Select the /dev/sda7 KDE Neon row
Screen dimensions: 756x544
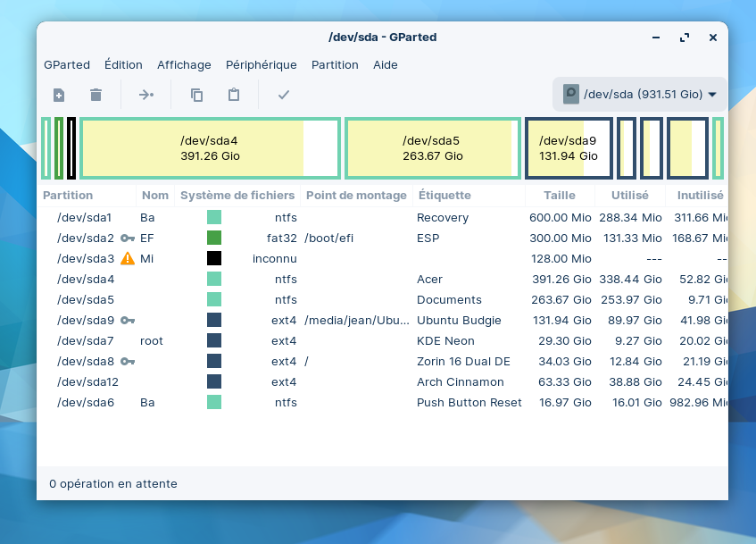tap(384, 340)
